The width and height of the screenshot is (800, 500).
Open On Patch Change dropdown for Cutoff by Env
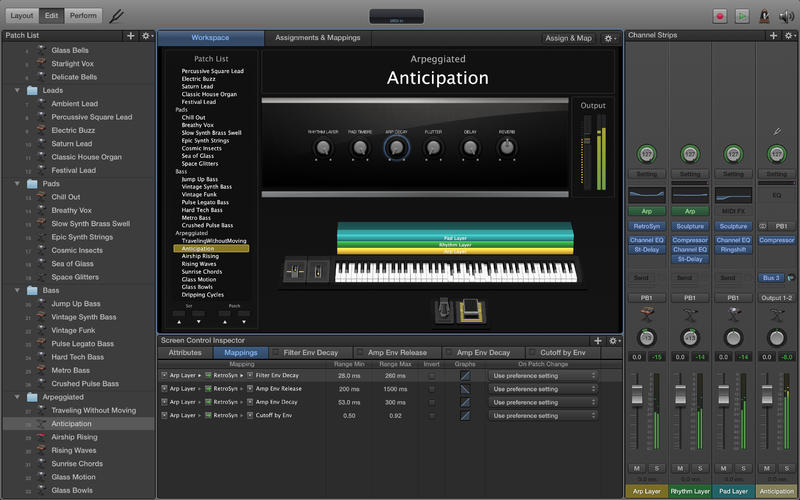click(x=543, y=414)
